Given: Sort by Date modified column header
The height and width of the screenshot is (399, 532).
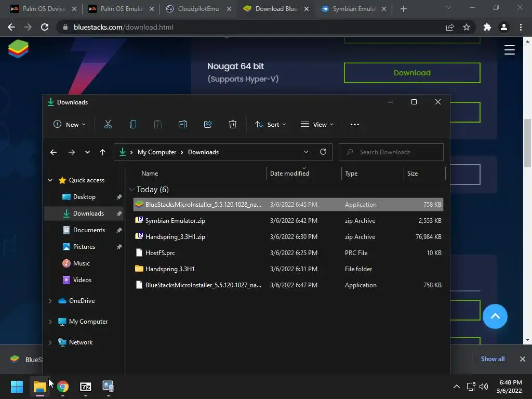Looking at the screenshot, I should click(289, 174).
